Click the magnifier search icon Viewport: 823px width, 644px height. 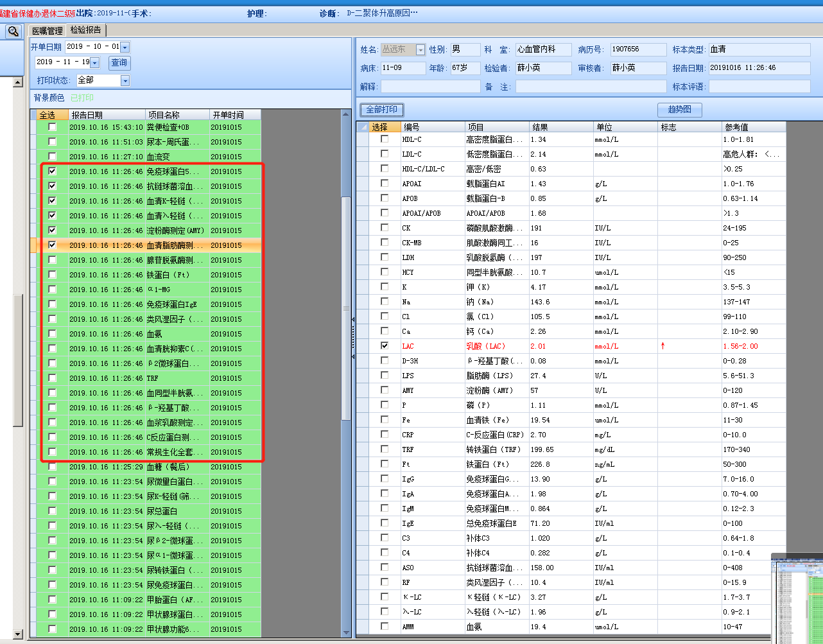click(13, 31)
